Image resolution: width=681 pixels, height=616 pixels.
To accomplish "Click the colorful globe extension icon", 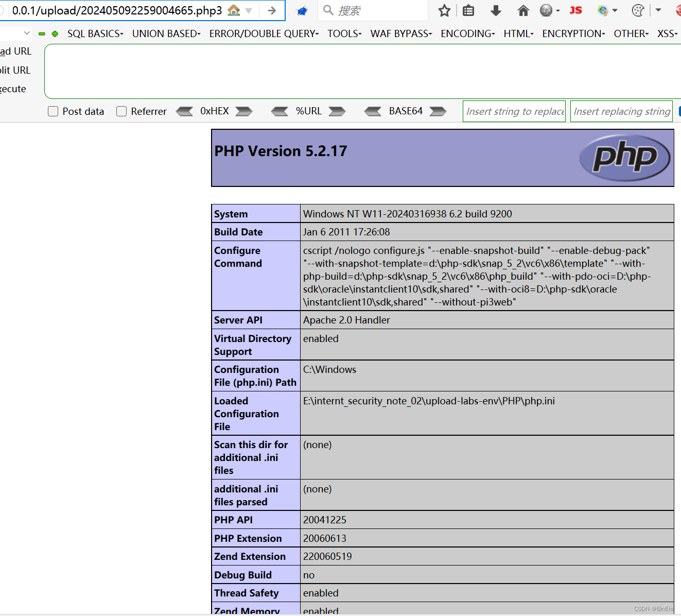I will pos(603,10).
